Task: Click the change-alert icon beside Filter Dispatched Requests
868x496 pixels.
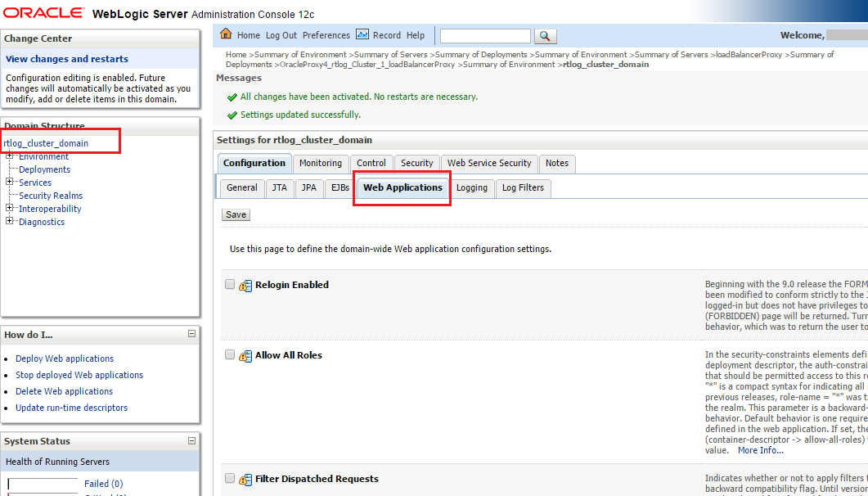Action: click(245, 478)
